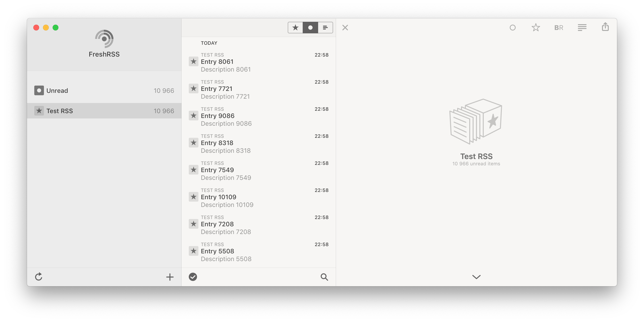
Task: Refresh all feeds with the reload icon
Action: click(39, 277)
